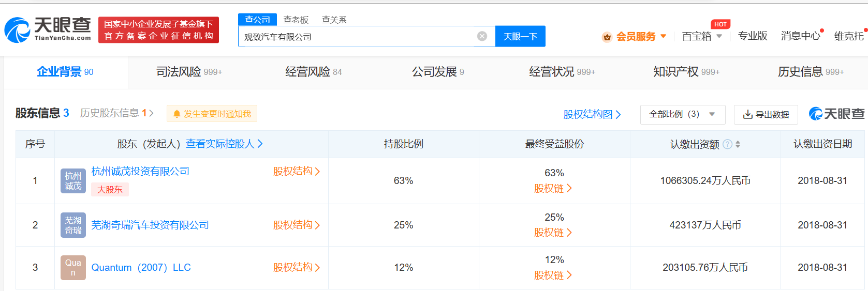Open 股权结构 for 杭州诚茂投资有限公司
This screenshot has width=868, height=291.
[x=297, y=171]
